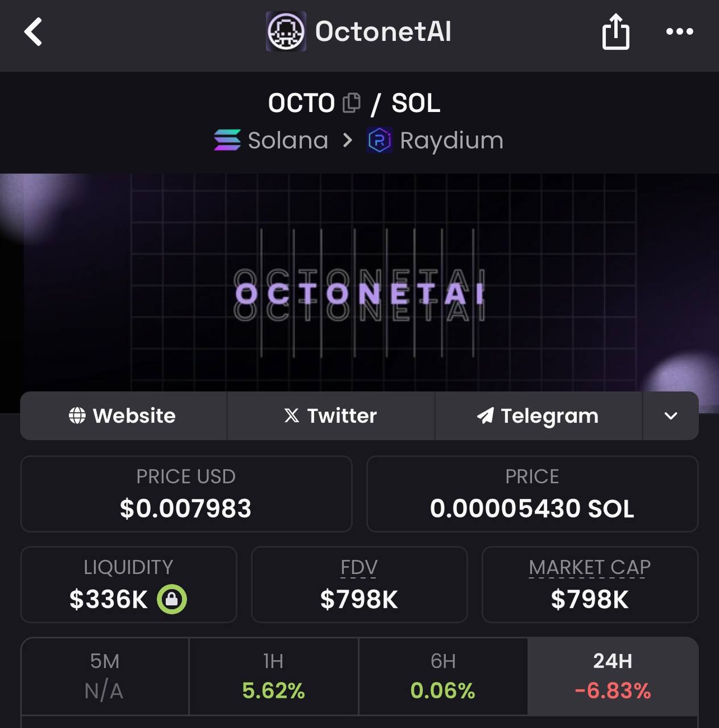The height and width of the screenshot is (728, 719).
Task: Tap the green liquidity lock icon
Action: click(172, 599)
